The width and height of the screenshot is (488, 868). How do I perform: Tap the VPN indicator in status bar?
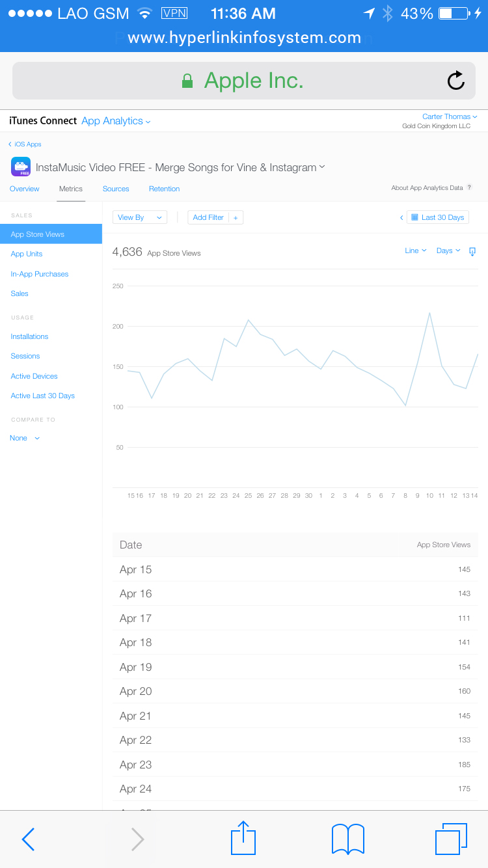coord(174,13)
